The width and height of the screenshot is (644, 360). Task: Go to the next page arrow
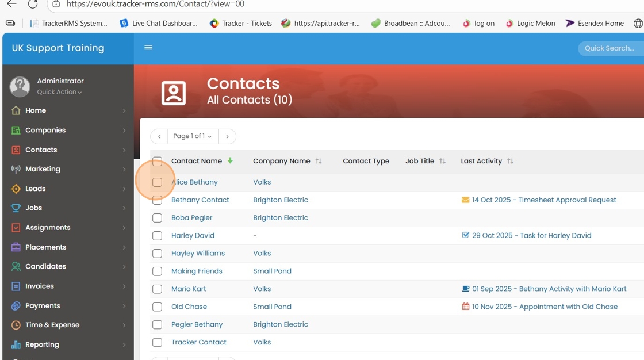(x=227, y=136)
